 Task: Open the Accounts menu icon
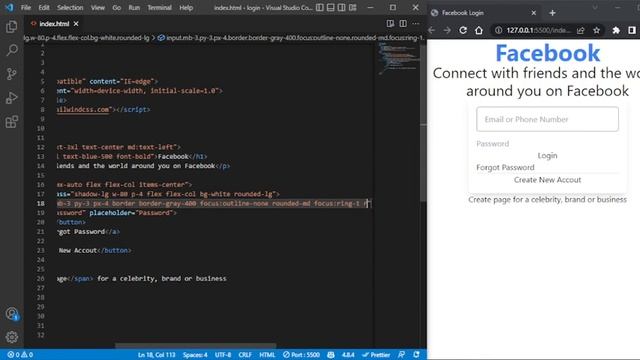click(x=12, y=314)
